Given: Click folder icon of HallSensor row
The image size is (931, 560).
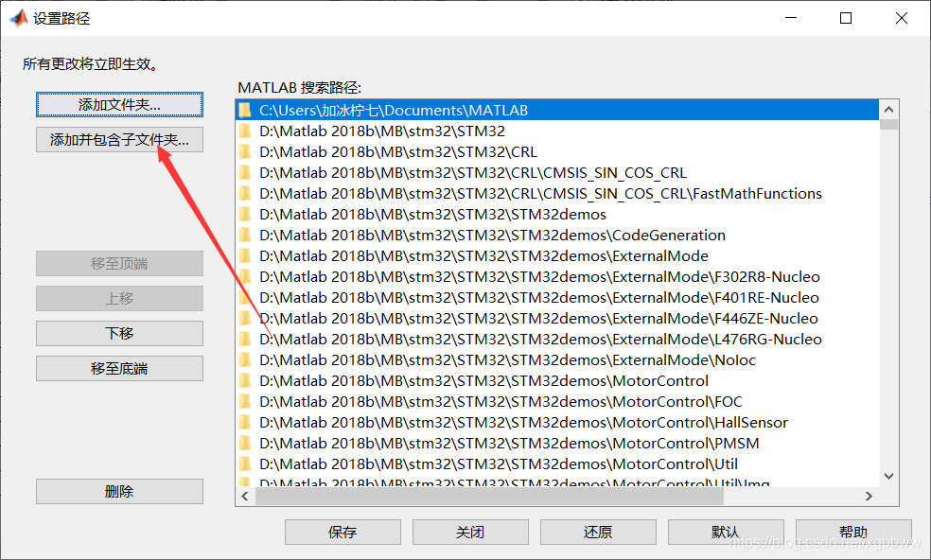Looking at the screenshot, I should 245,422.
